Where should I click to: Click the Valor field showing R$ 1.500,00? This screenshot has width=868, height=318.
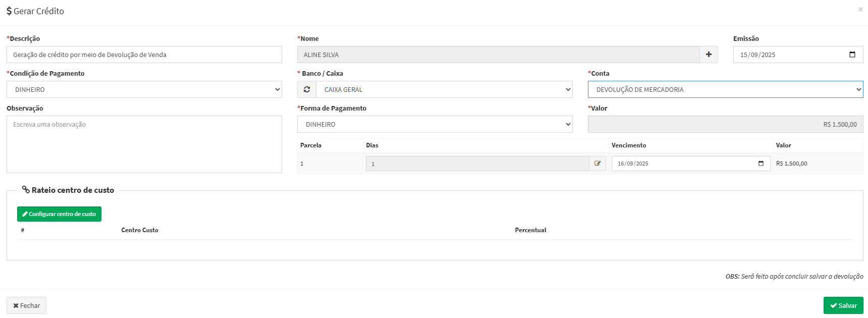click(725, 124)
